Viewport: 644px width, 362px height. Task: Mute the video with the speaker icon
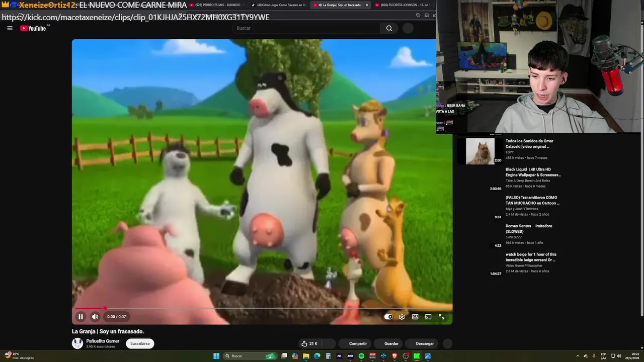click(95, 317)
